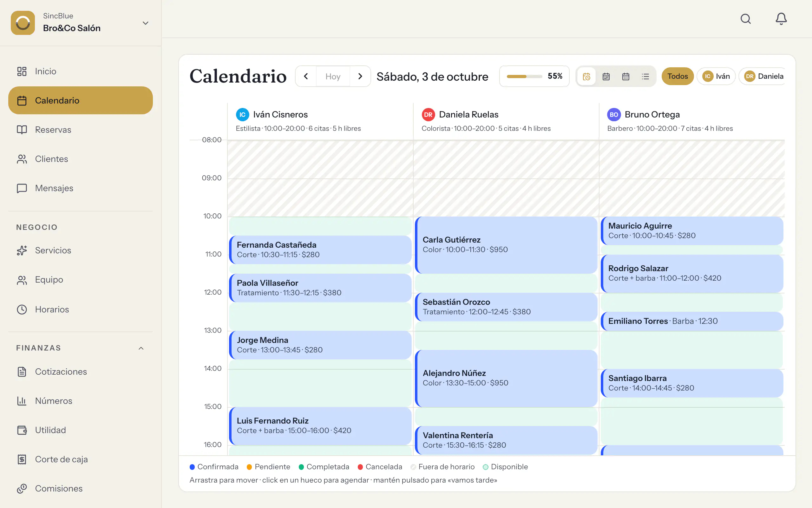Click Iván Cisneros IC avatar
The image size is (812, 508).
242,115
